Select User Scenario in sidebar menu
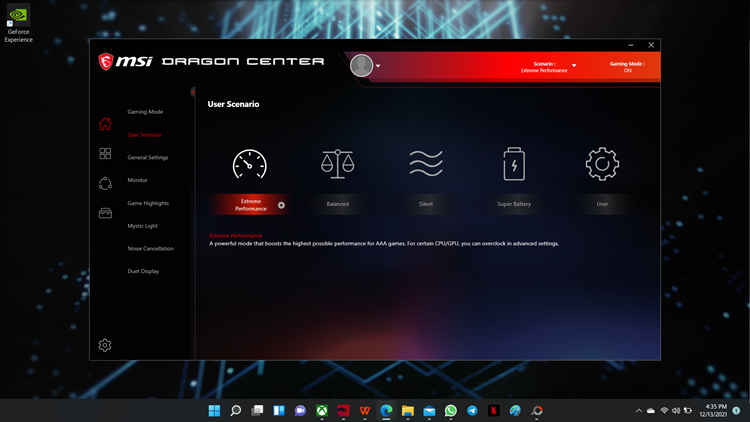This screenshot has height=422, width=750. 144,135
